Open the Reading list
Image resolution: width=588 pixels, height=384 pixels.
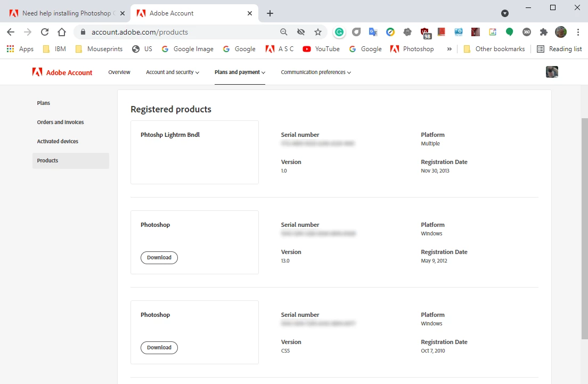click(x=559, y=49)
